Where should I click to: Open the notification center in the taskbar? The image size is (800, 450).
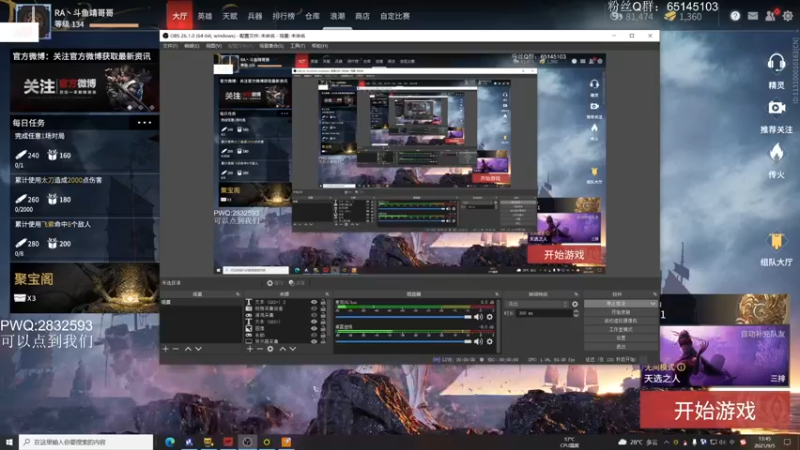tap(787, 442)
